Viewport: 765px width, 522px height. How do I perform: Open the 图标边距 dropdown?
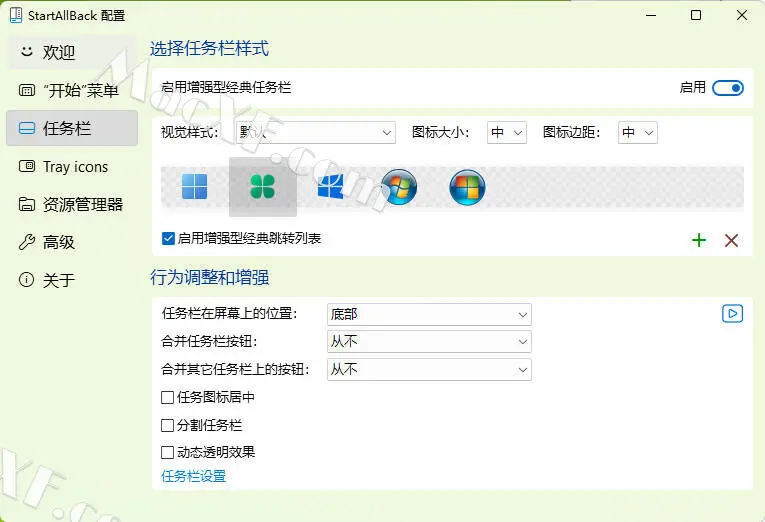pyautogui.click(x=638, y=133)
